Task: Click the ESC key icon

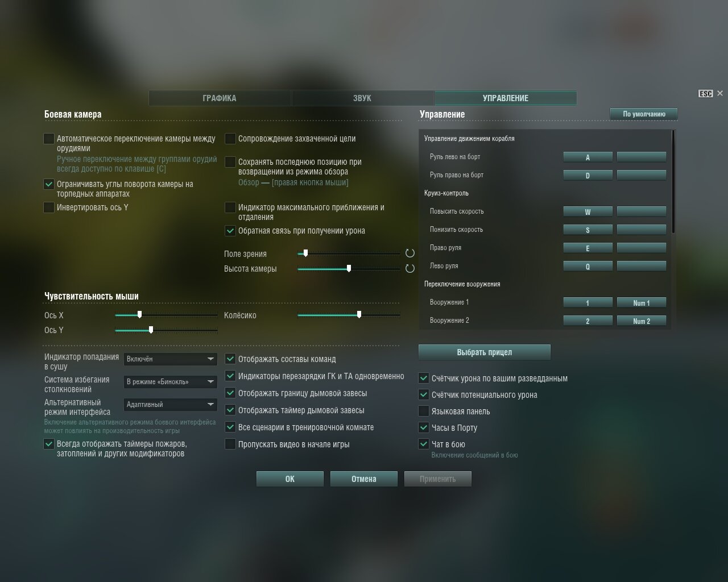Action: tap(706, 94)
